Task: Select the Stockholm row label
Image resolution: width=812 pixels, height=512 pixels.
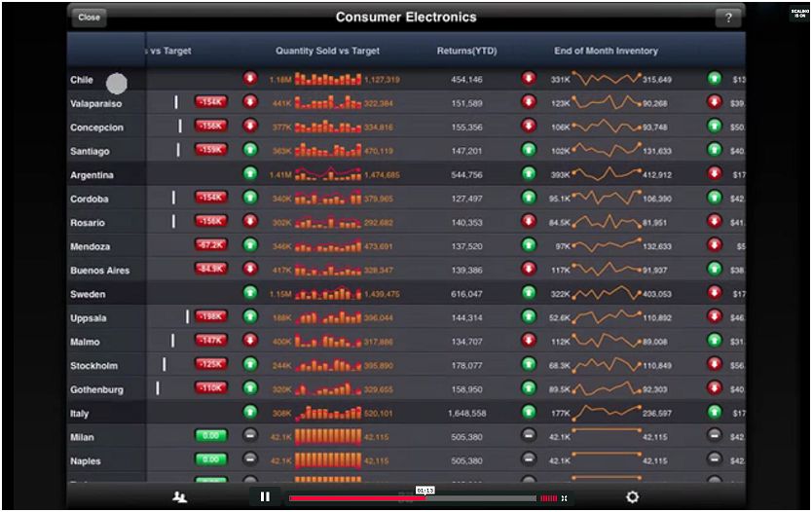Action: pyautogui.click(x=93, y=365)
